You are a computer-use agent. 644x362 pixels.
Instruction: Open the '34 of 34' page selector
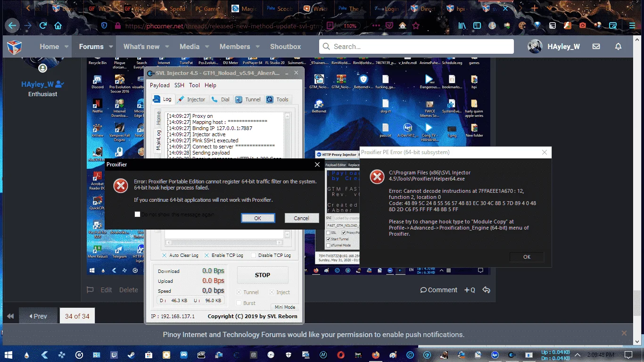77,316
